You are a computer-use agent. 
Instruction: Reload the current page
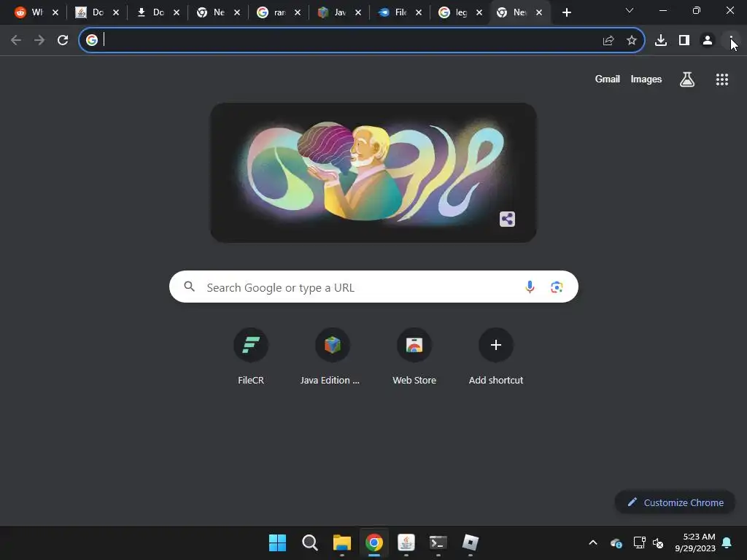pos(63,41)
